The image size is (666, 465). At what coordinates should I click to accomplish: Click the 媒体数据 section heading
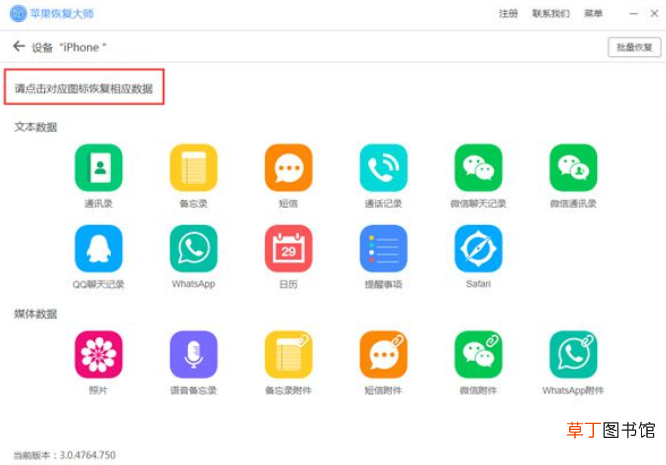pyautogui.click(x=36, y=314)
